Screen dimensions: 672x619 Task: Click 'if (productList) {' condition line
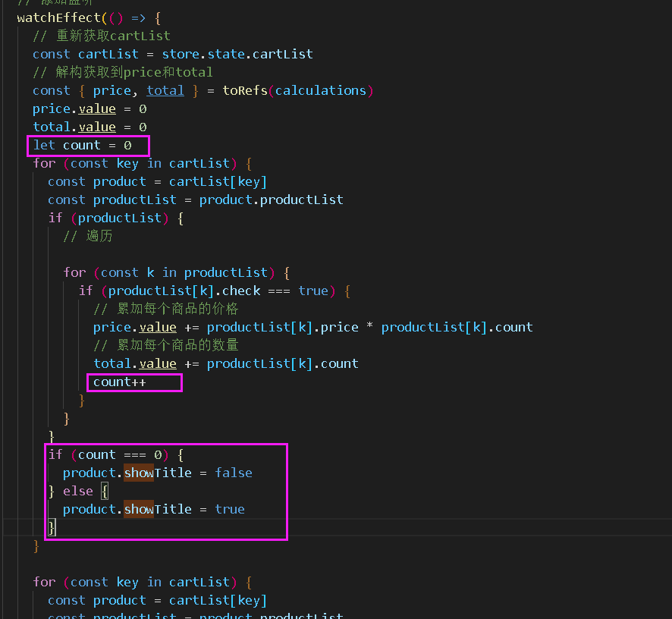[116, 218]
